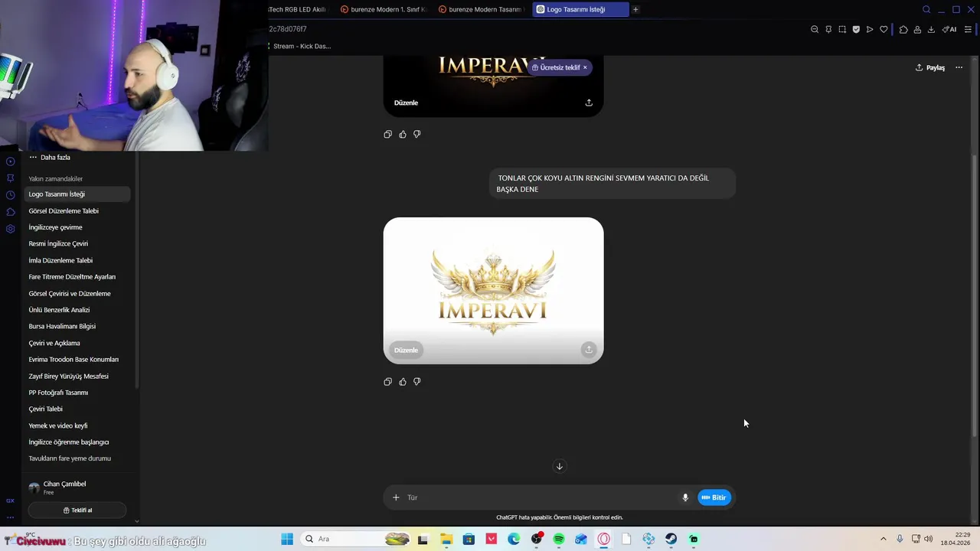The height and width of the screenshot is (551, 980).
Task: Open a new browser tab
Action: point(635,9)
